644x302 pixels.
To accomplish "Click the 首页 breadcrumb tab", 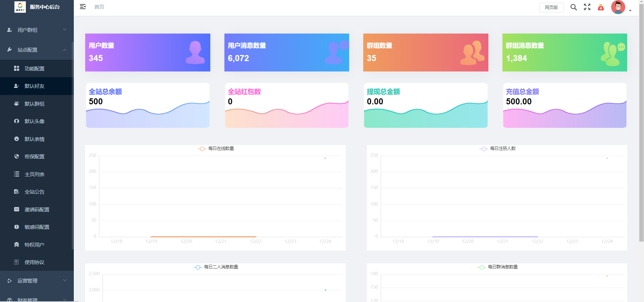I will click(x=99, y=7).
